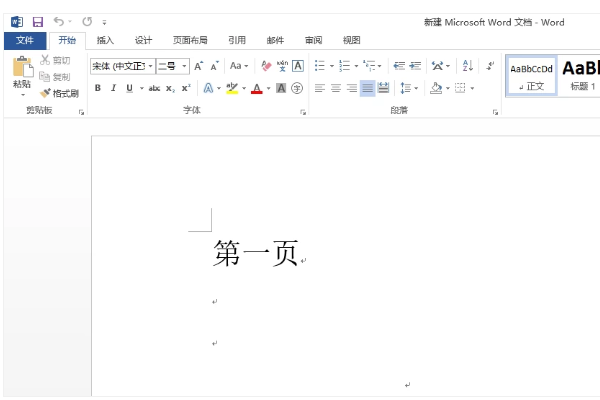Click the Sort A-Z icon
This screenshot has width=600, height=400.
(x=467, y=66)
